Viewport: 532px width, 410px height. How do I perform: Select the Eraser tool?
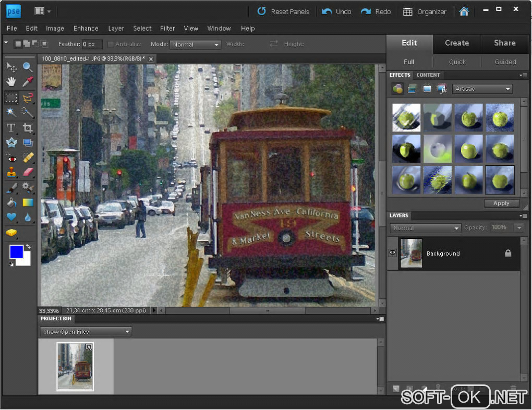pyautogui.click(x=28, y=172)
